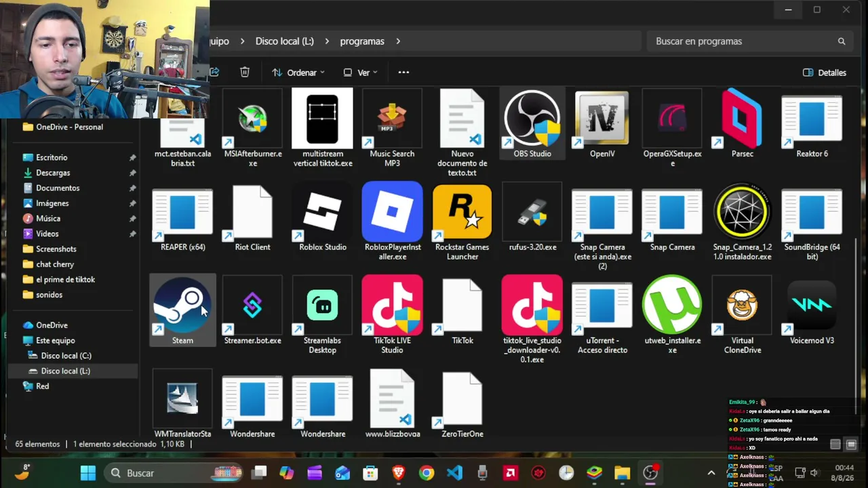Select the Rockstar Games Launcher shortcut
The height and width of the screenshot is (488, 868).
click(462, 222)
